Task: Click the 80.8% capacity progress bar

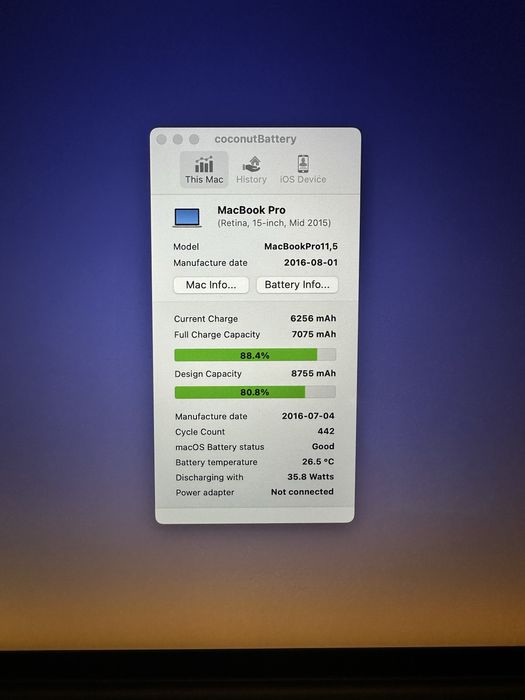Action: pyautogui.click(x=255, y=392)
